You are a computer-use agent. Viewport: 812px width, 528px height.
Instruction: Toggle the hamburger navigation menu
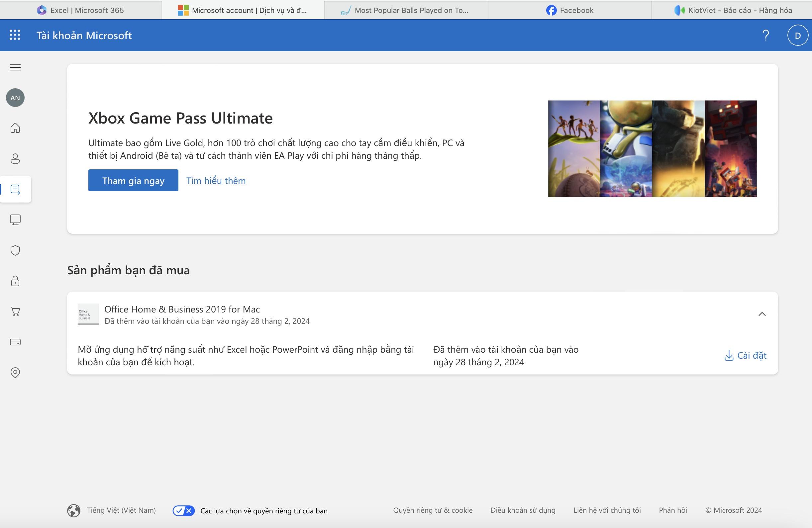[x=15, y=67]
